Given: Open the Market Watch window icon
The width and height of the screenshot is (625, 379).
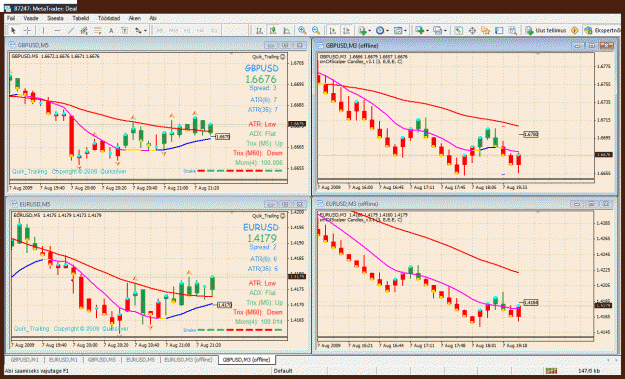Looking at the screenshot, I should (x=458, y=31).
